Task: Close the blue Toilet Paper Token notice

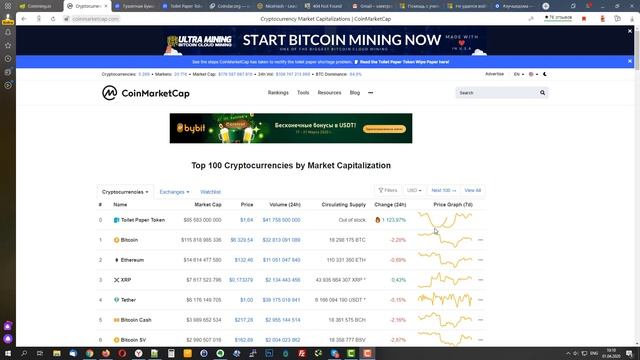Action: click(x=630, y=61)
